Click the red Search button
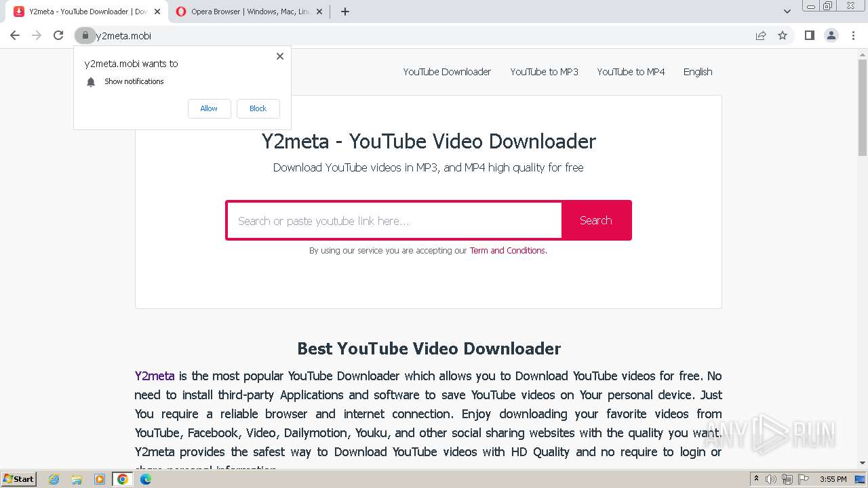Screen dimensions: 868x488 pyautogui.click(x=596, y=220)
